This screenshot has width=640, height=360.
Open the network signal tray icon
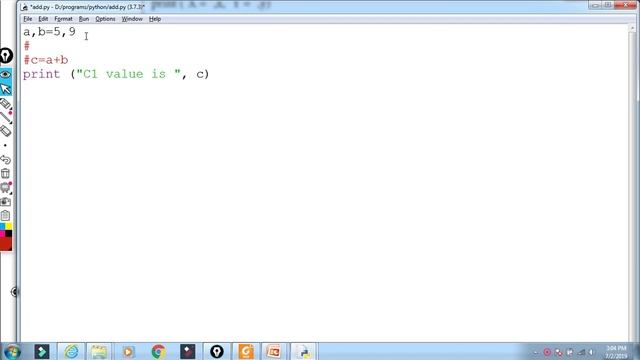[x=581, y=352]
